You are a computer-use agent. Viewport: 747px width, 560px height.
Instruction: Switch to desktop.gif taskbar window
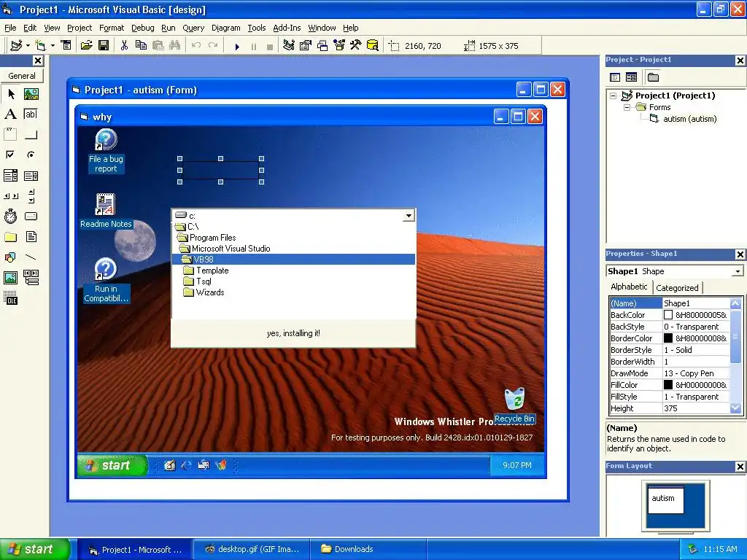[252, 550]
